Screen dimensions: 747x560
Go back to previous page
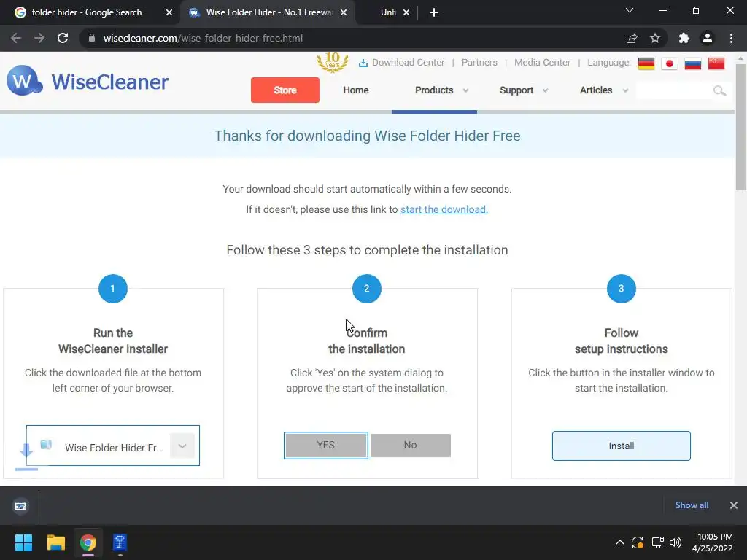click(x=16, y=38)
